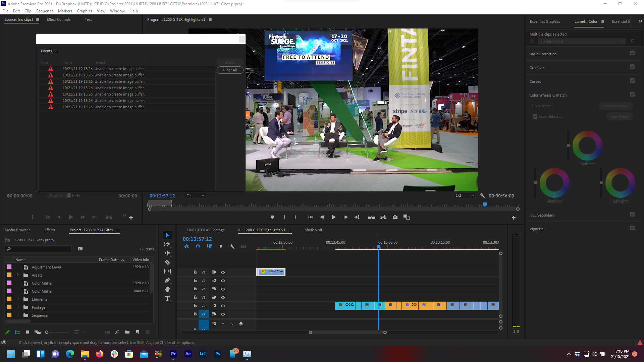Open the program monitor zoom level dropdown
The width and height of the screenshot is (644, 362).
195,195
